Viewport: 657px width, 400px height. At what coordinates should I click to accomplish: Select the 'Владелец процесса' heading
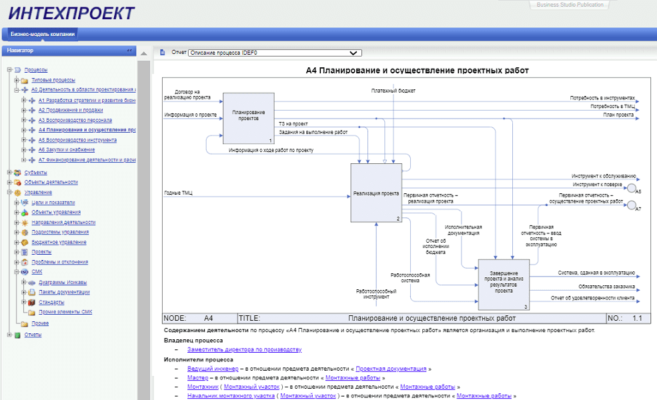[193, 341]
